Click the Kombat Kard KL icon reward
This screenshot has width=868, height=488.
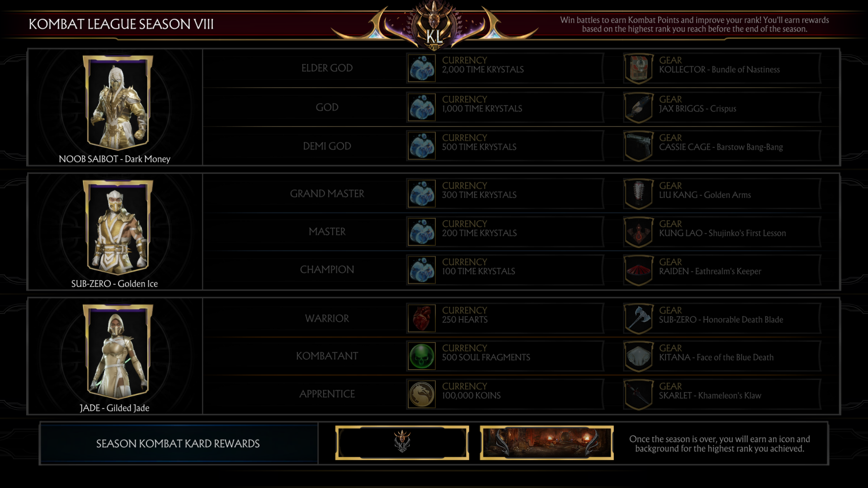402,443
